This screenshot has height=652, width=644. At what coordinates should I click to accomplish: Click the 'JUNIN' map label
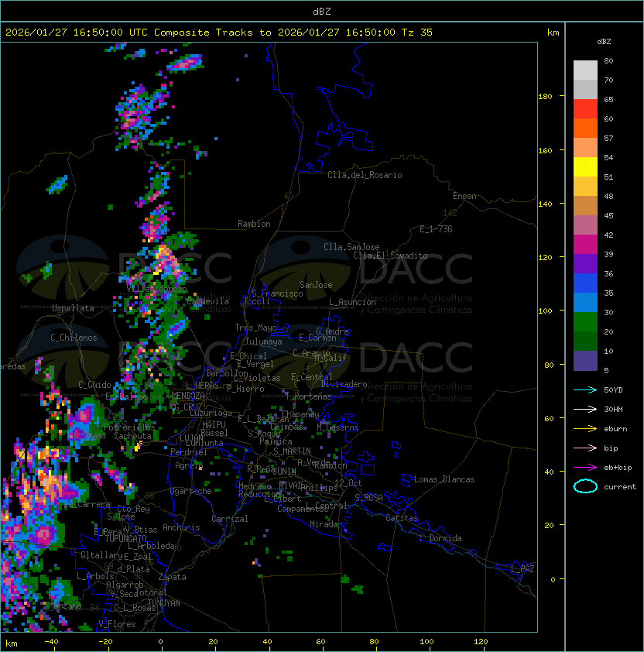point(285,471)
